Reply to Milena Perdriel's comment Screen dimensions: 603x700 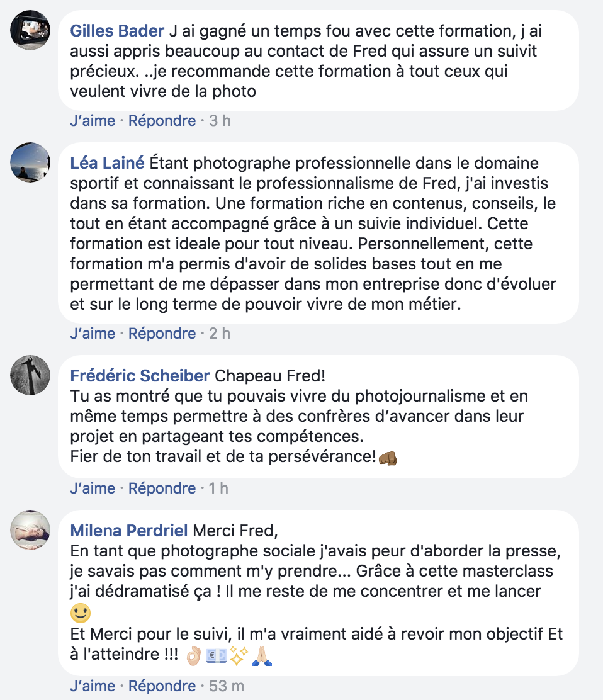pos(162,686)
